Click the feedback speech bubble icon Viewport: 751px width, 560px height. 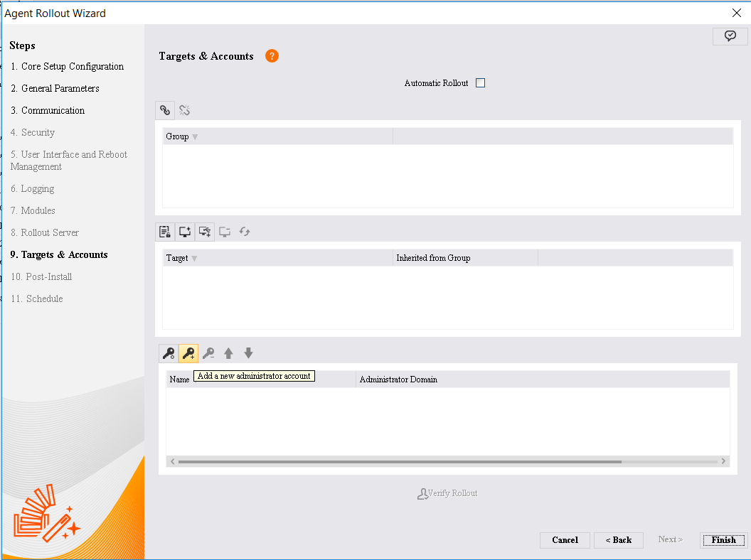click(x=730, y=36)
